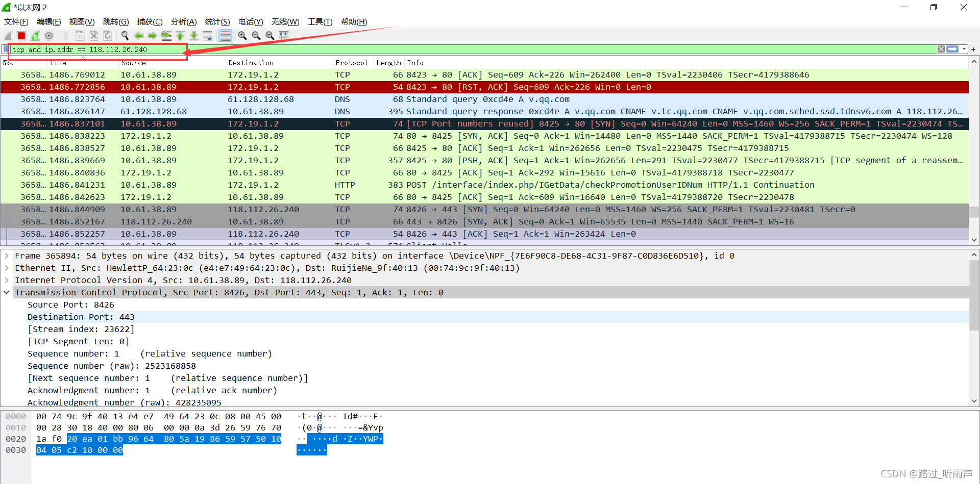Open capture options gear icon
Image resolution: width=980 pixels, height=484 pixels.
49,36
